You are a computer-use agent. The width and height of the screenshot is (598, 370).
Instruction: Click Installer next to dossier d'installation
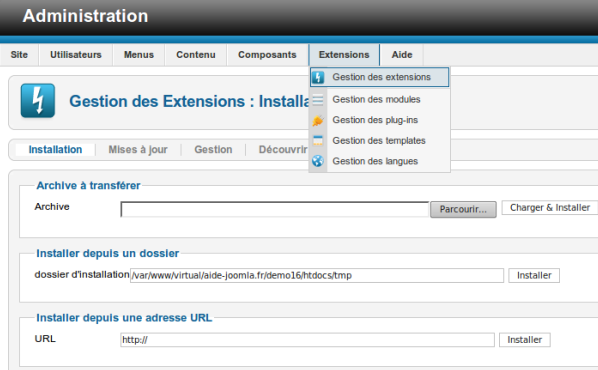click(534, 275)
